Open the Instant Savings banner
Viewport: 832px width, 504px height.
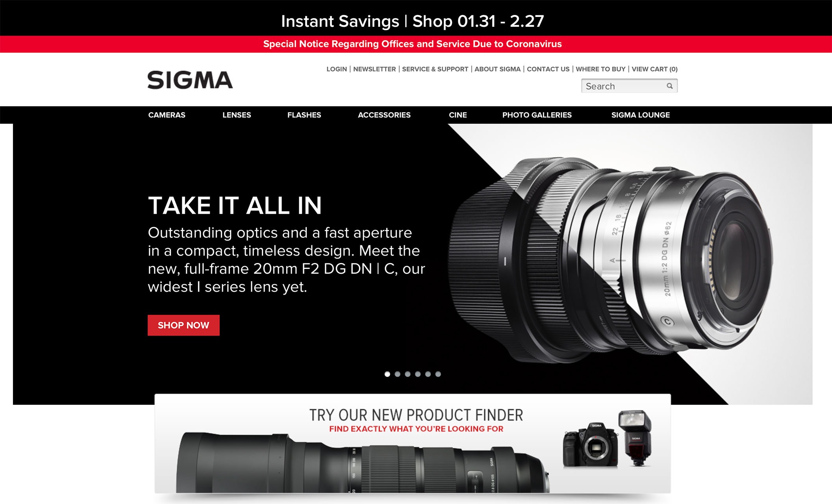pos(412,21)
